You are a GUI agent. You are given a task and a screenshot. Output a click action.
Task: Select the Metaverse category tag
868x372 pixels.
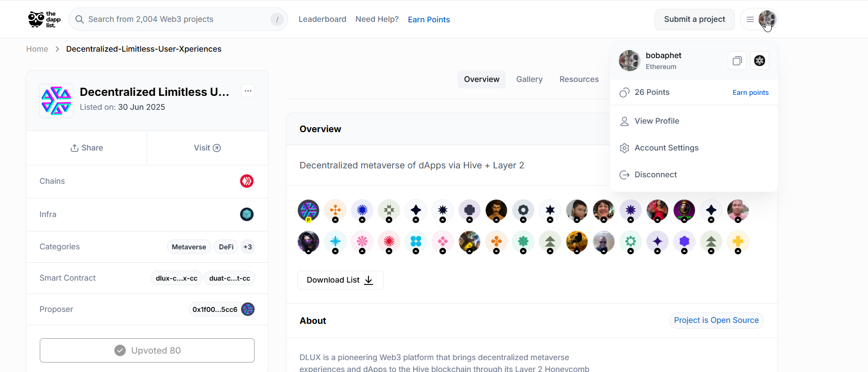coord(189,247)
